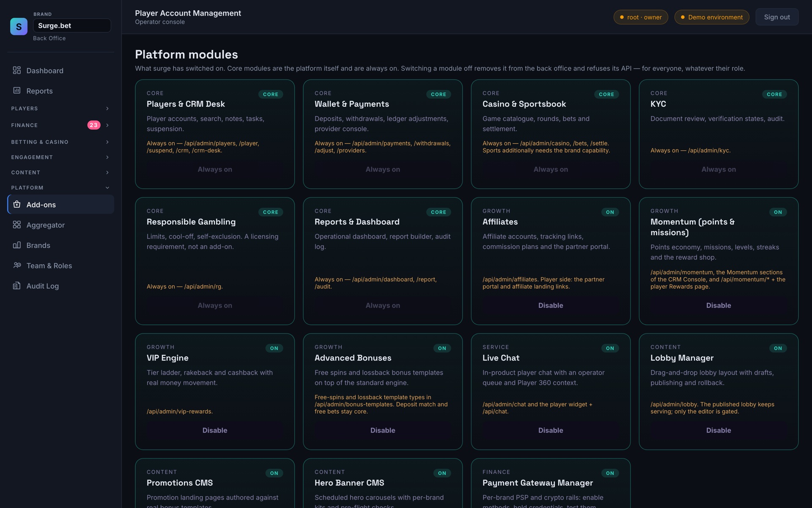Click the ON badge on VIP Engine card
The image size is (812, 508).
274,348
